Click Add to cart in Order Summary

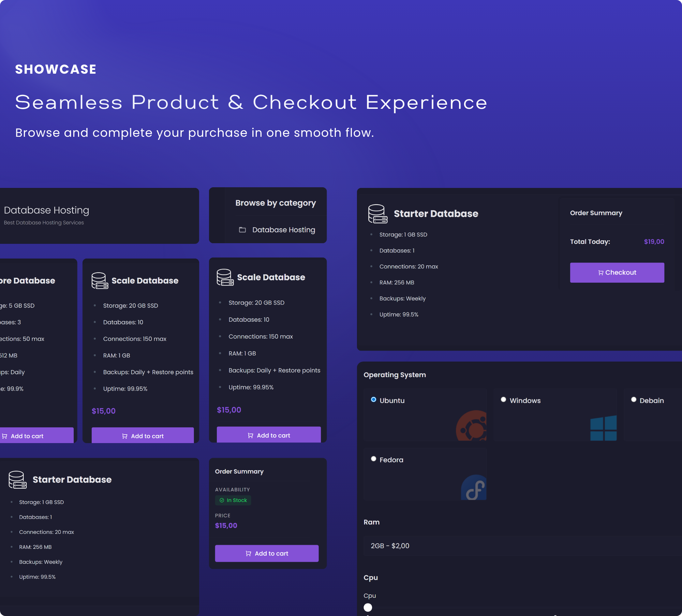tap(267, 553)
